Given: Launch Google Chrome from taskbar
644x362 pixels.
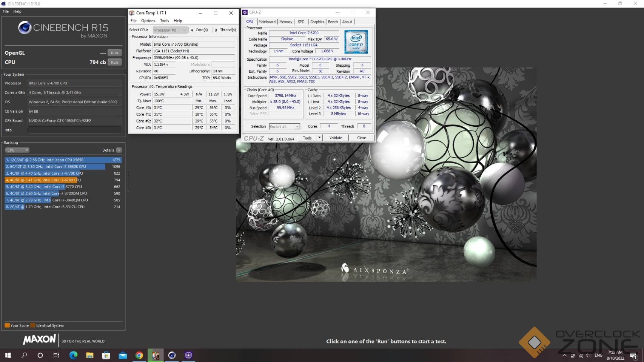Looking at the screenshot, I should click(x=139, y=355).
